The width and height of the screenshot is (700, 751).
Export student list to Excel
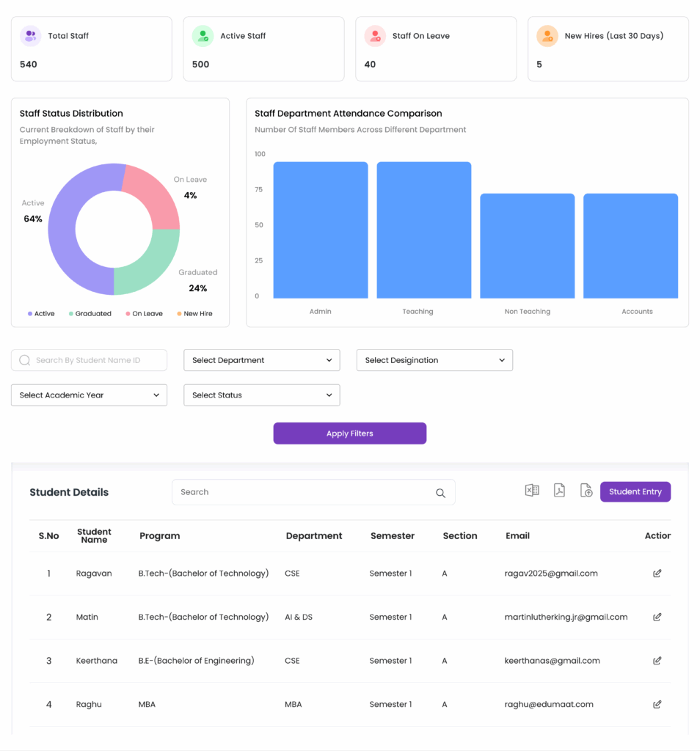tap(532, 491)
